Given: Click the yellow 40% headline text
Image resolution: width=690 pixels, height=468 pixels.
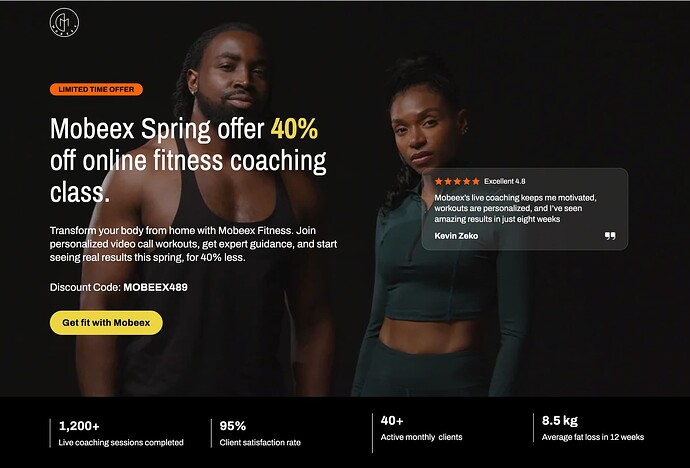Looking at the screenshot, I should coord(294,128).
